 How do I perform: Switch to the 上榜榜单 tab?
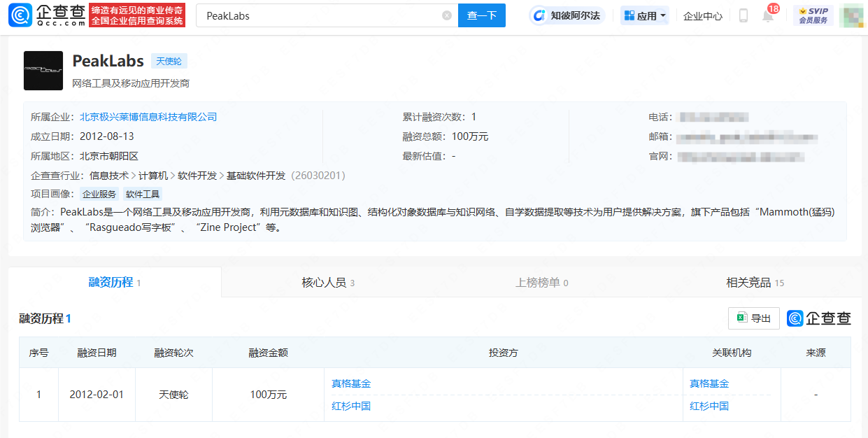point(542,283)
